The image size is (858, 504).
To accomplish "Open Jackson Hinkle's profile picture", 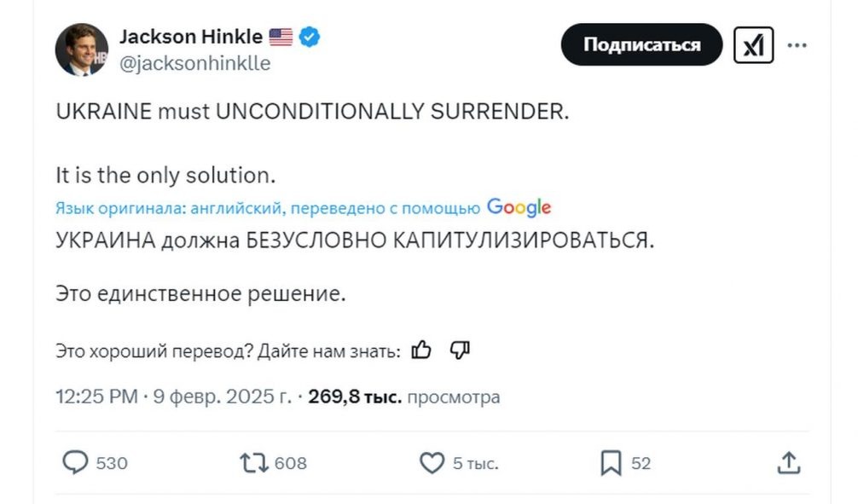I will 83,49.
